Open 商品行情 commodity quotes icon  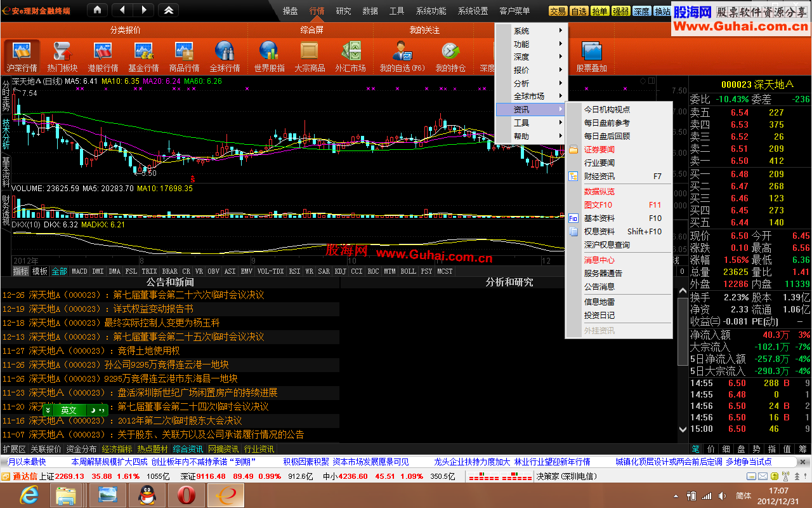(x=184, y=57)
